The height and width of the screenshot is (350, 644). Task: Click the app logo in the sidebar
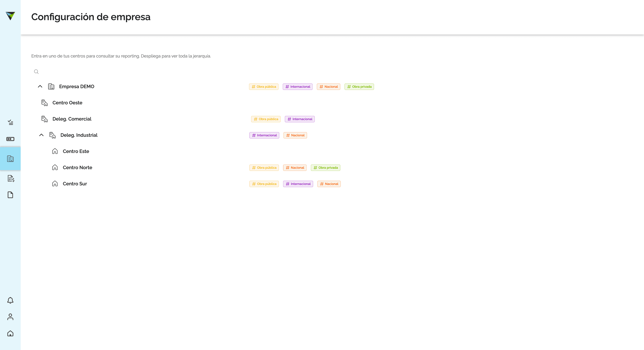click(x=10, y=16)
